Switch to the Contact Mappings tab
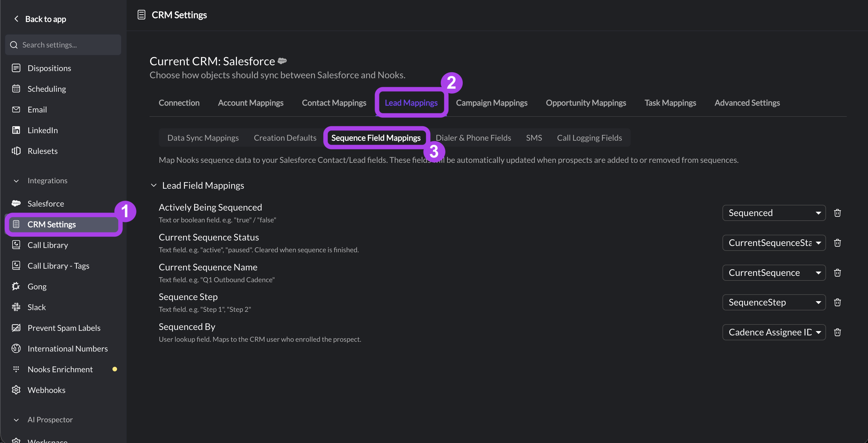The image size is (868, 443). tap(334, 103)
